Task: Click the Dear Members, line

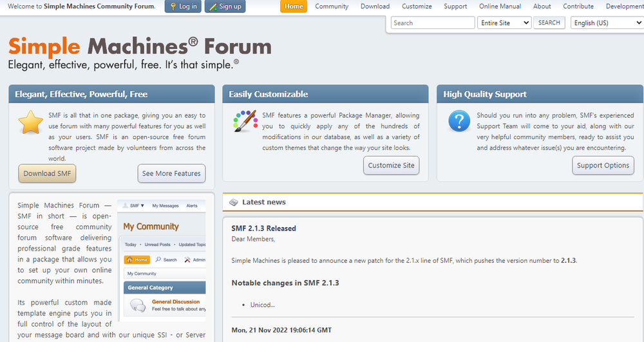Action: [253, 239]
